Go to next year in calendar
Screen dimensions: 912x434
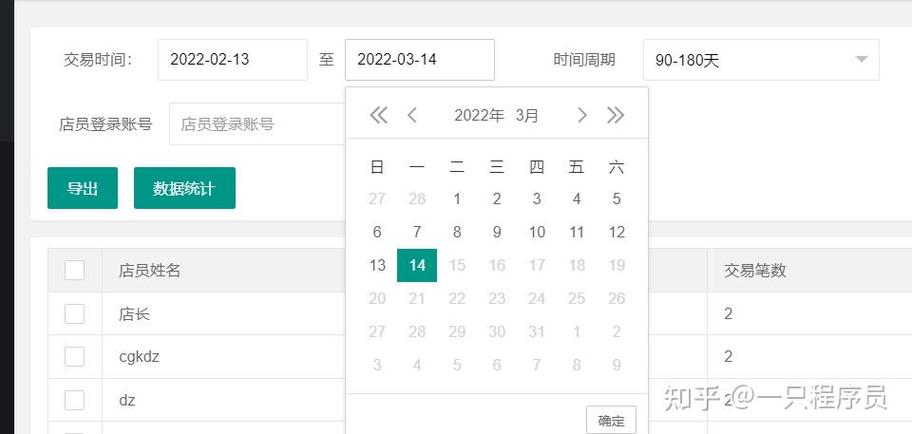click(615, 115)
